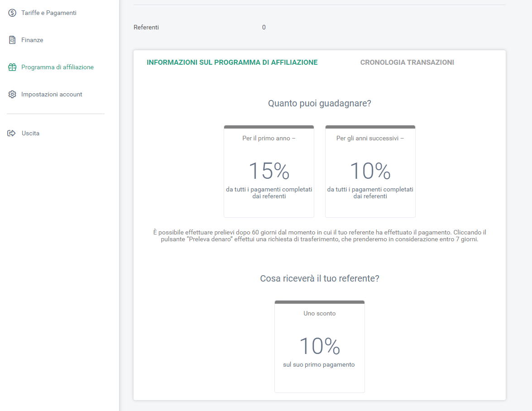Image resolution: width=532 pixels, height=411 pixels.
Task: Click the gear icon for Impostazioni account
Action: (x=12, y=94)
